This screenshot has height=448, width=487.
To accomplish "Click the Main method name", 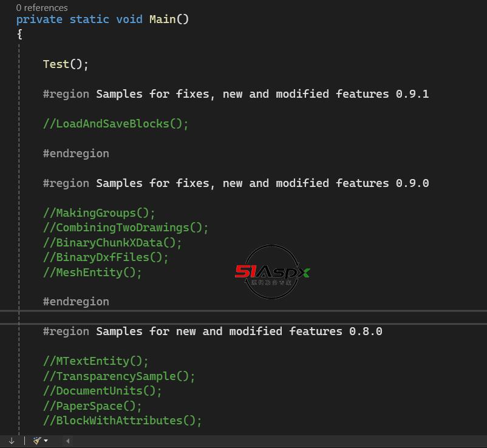I will [163, 19].
